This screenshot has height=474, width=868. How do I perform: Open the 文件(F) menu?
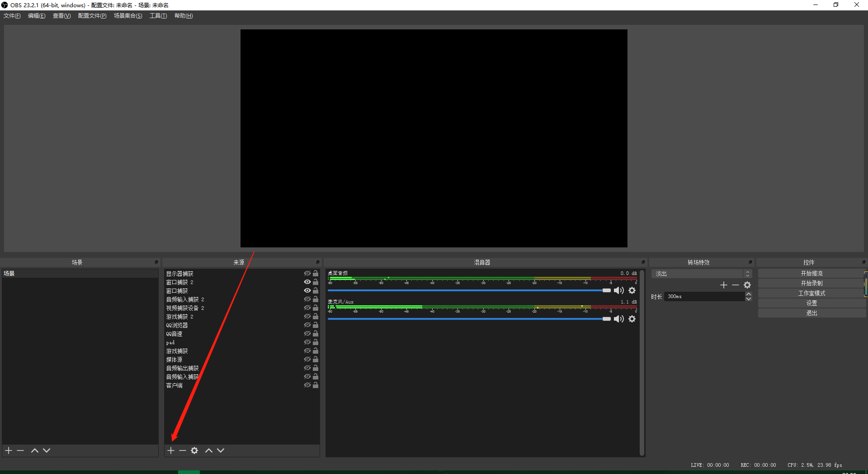tap(12, 16)
